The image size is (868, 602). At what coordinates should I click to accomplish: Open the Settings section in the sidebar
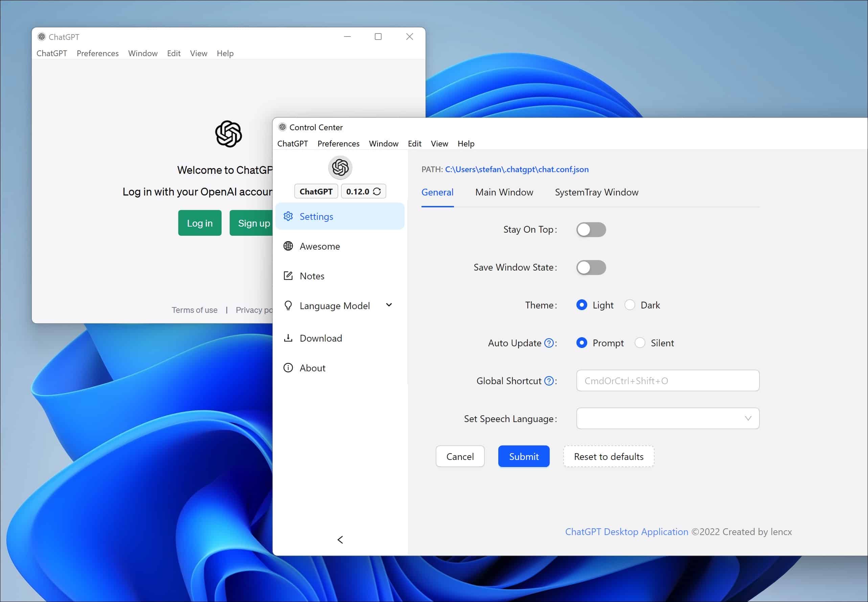click(x=316, y=216)
